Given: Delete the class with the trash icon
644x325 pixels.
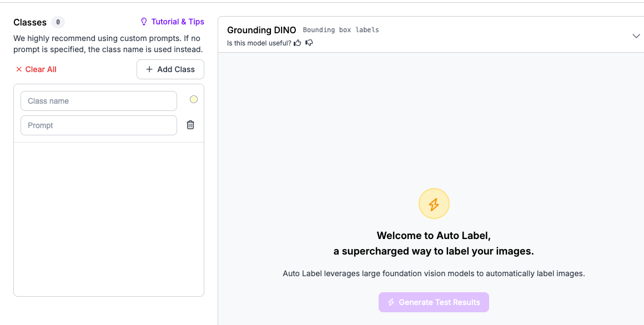Looking at the screenshot, I should [x=190, y=125].
